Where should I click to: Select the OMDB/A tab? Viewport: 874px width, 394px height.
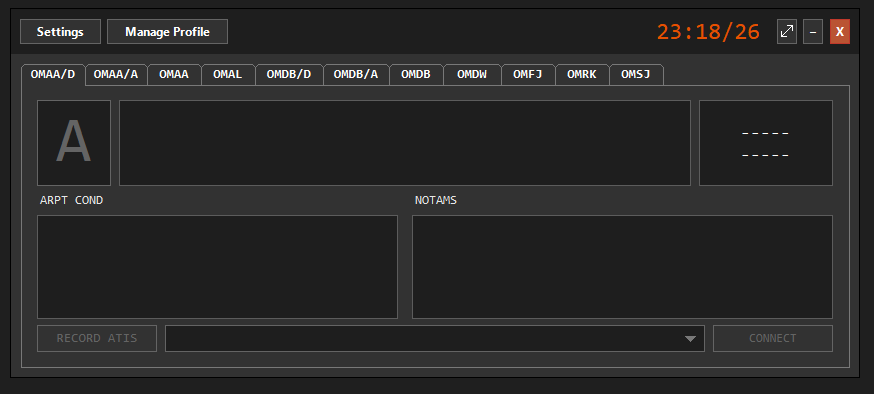(x=356, y=75)
